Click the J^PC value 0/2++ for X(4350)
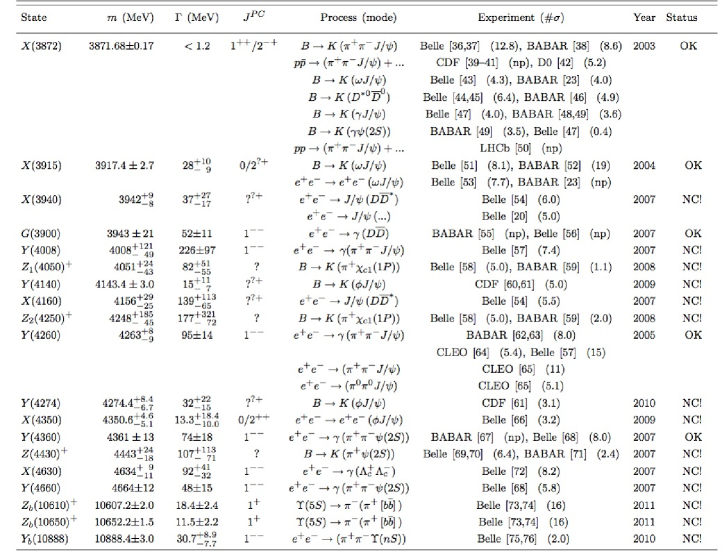 click(x=254, y=419)
